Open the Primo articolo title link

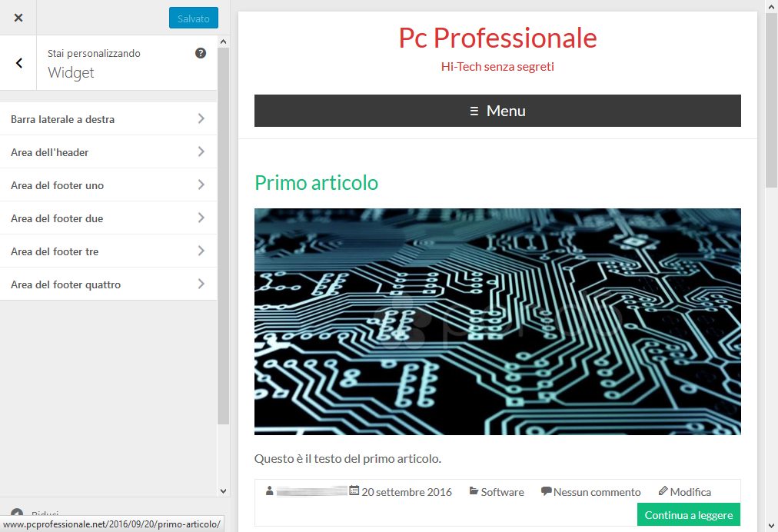pyautogui.click(x=316, y=183)
